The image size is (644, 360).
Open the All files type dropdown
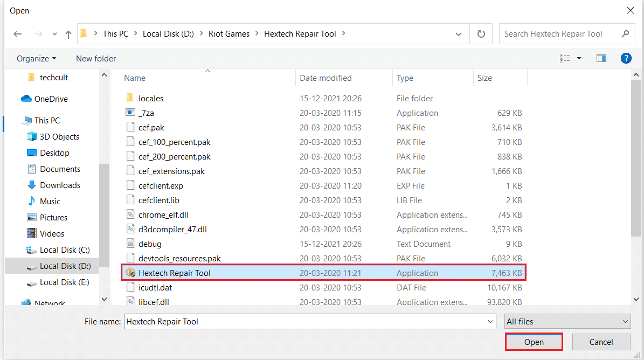[x=567, y=322]
